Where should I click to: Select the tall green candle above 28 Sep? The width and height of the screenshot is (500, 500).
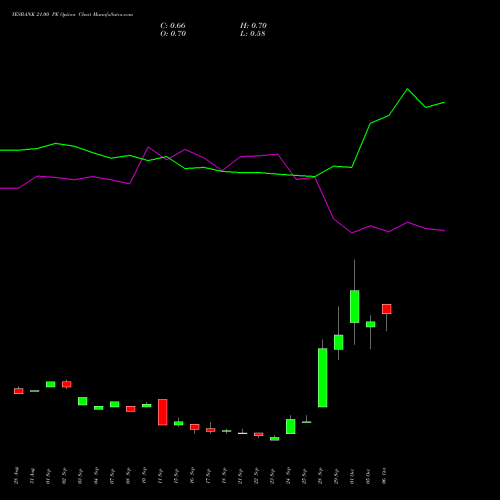(323, 378)
